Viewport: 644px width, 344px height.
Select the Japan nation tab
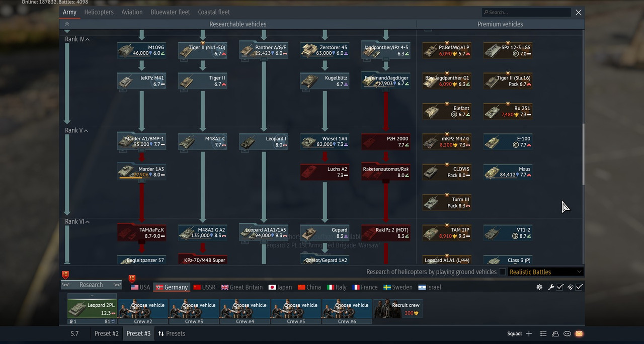point(280,287)
